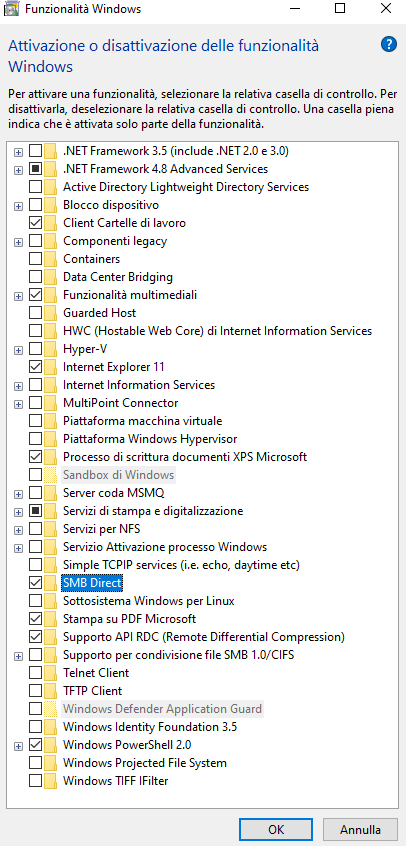
Task: Check the TFTP Client checkbox
Action: coord(35,691)
